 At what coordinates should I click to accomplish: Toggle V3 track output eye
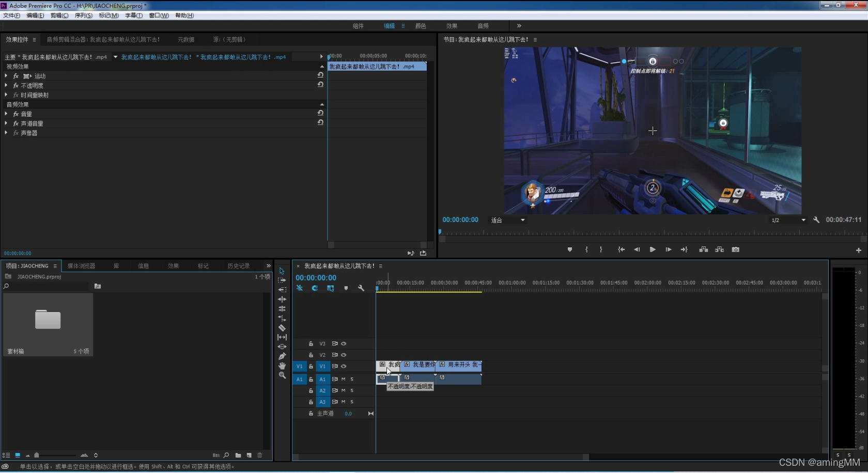tap(344, 343)
